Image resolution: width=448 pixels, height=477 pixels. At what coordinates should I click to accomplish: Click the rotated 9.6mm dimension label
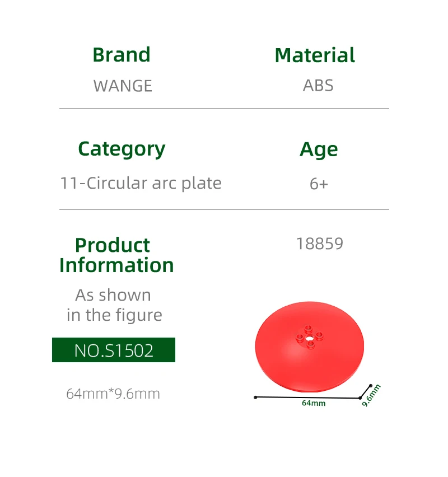371,395
